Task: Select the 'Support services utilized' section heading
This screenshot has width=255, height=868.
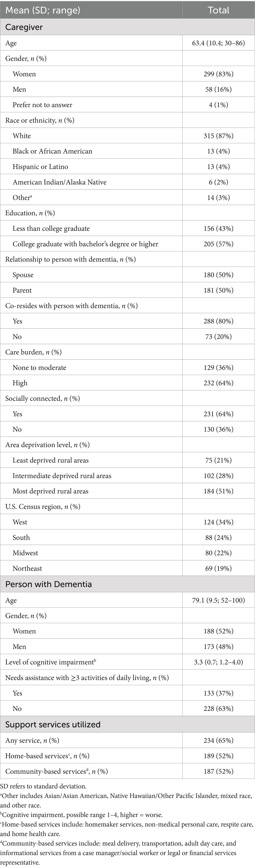Action: (53, 725)
